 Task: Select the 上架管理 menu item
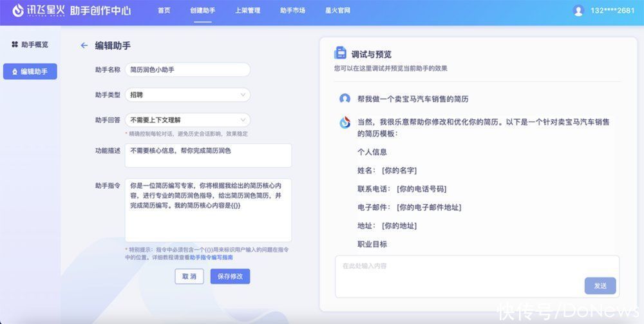pos(248,11)
